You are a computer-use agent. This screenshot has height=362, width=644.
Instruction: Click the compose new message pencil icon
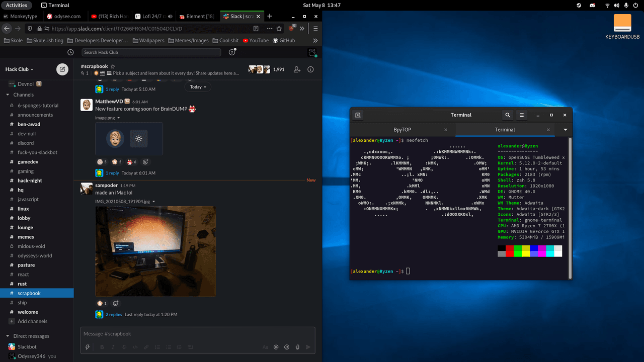pos(62,69)
